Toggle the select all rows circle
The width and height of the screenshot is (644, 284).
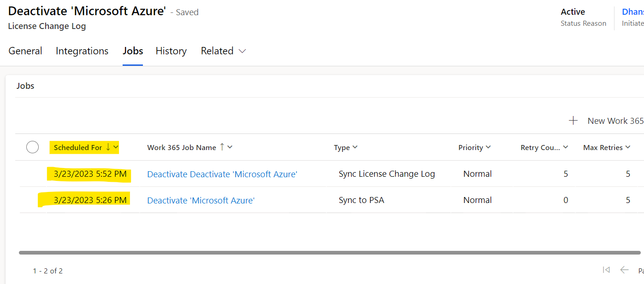pyautogui.click(x=32, y=147)
